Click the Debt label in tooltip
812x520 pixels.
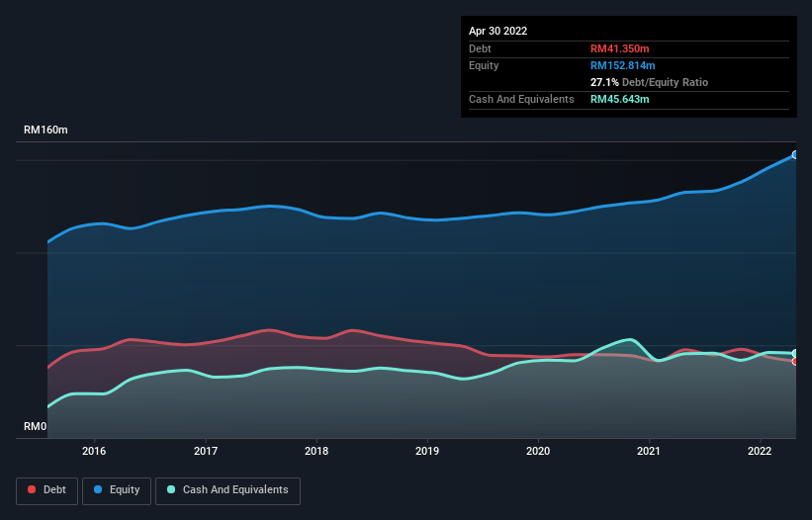[x=480, y=48]
